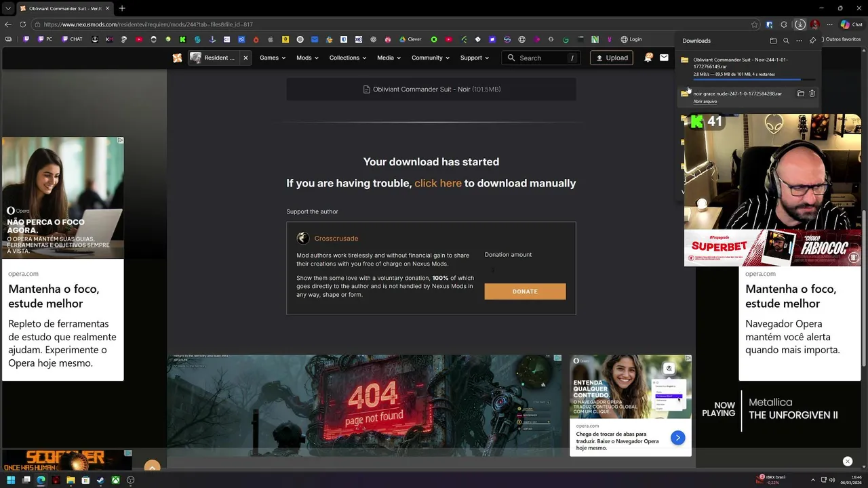Open Windows Start menu

(x=11, y=480)
